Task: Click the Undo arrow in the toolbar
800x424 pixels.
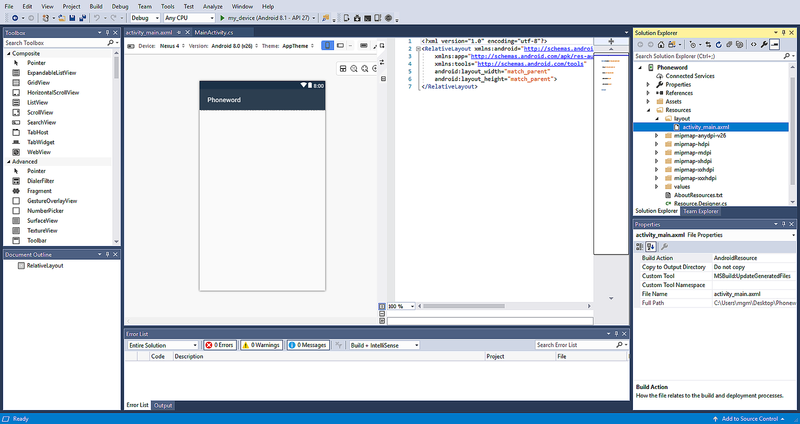Action: [x=98, y=18]
